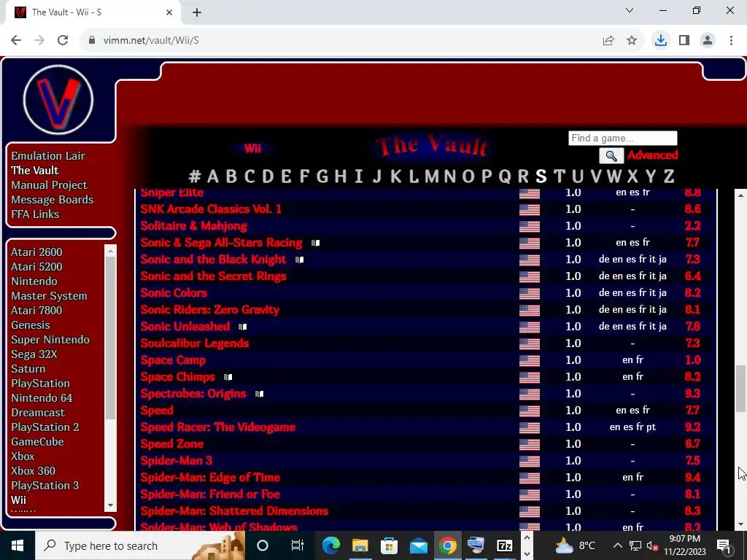Click the magnifier search button
This screenshot has height=560, width=747.
pos(611,156)
